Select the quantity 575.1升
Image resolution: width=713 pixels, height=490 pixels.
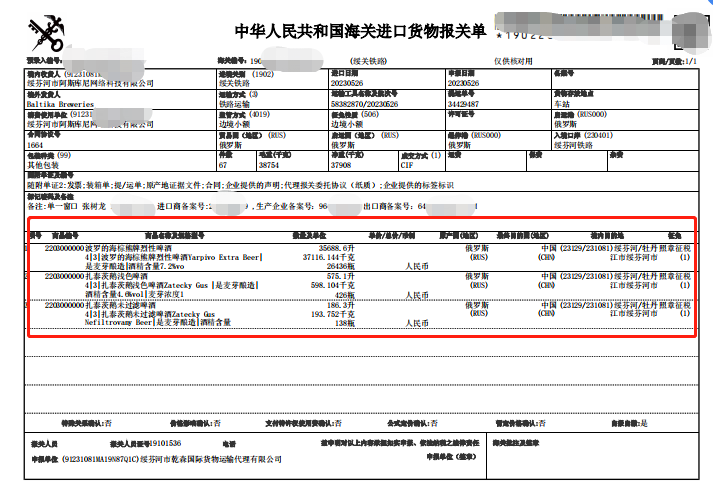click(x=341, y=276)
